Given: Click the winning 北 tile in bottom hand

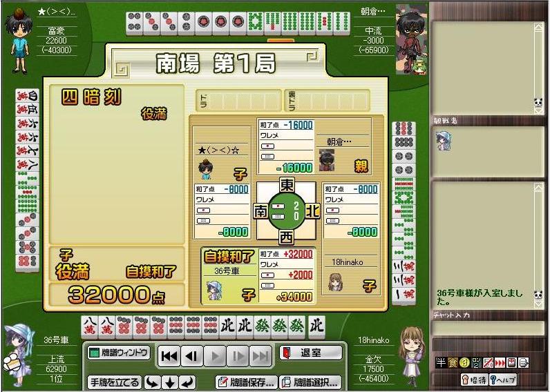Looking at the screenshot, I should pos(316,327).
